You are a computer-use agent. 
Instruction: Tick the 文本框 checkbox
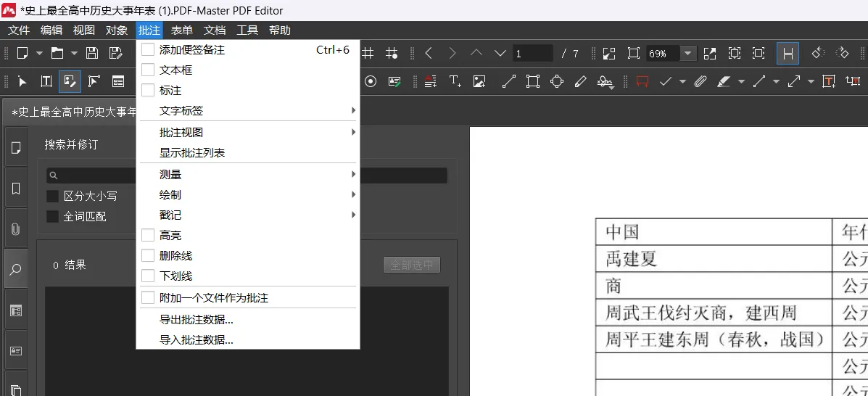pyautogui.click(x=148, y=70)
